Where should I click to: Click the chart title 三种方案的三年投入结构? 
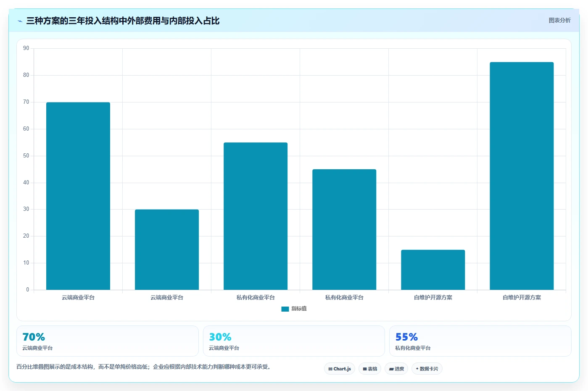pyautogui.click(x=123, y=21)
